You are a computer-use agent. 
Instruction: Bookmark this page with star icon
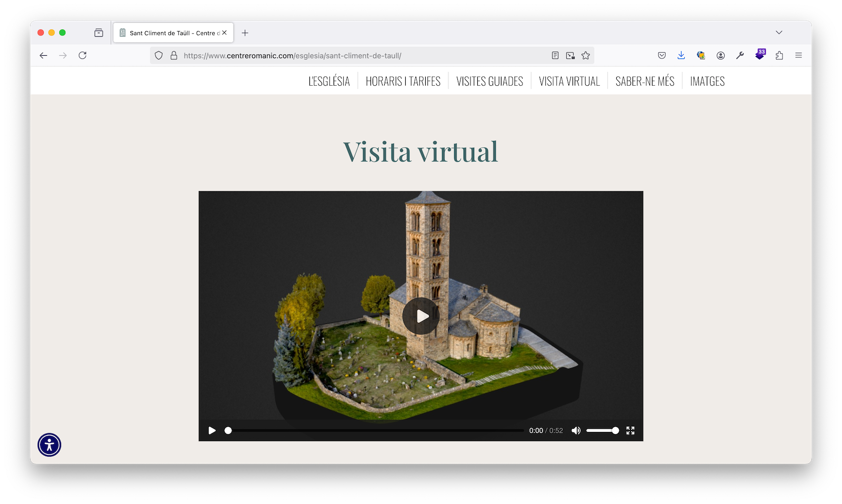pyautogui.click(x=586, y=55)
